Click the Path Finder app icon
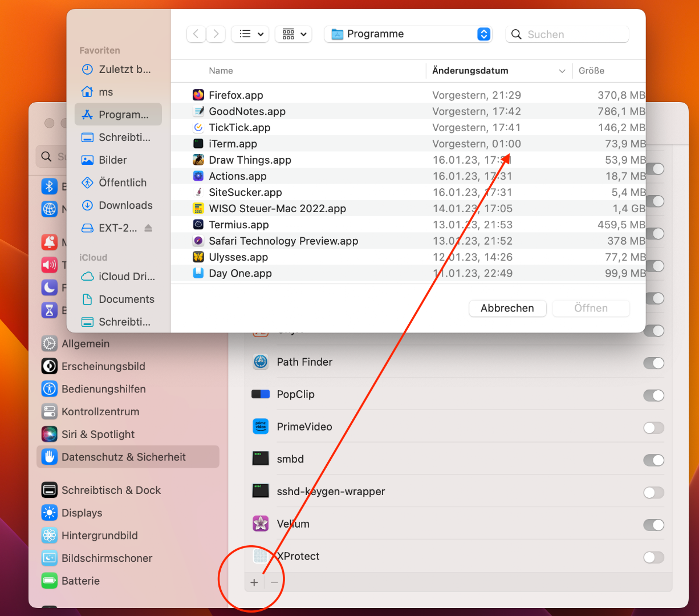This screenshot has height=616, width=699. (x=261, y=362)
